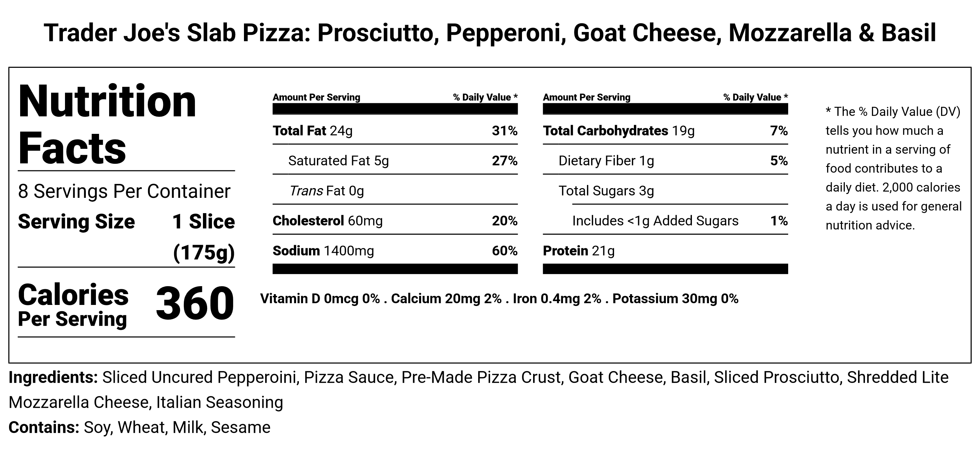The height and width of the screenshot is (460, 980).
Task: Select the Total Carbohydrates 19g row
Action: (618, 131)
